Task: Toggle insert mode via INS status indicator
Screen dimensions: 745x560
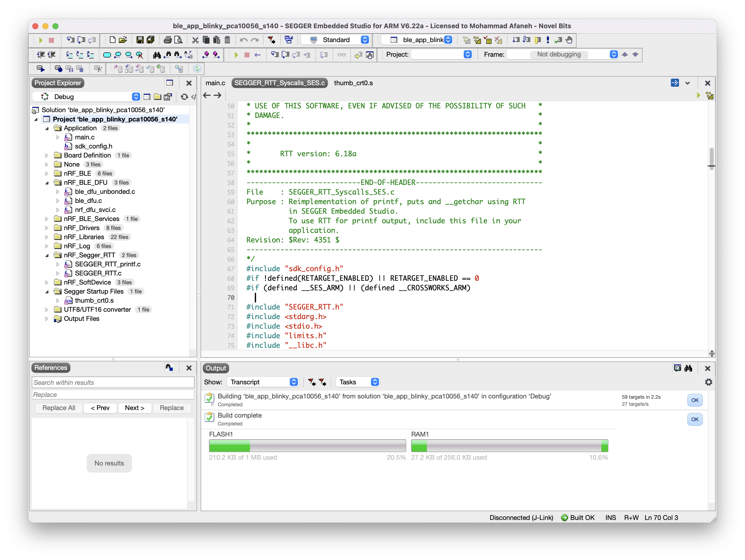Action: tap(611, 518)
